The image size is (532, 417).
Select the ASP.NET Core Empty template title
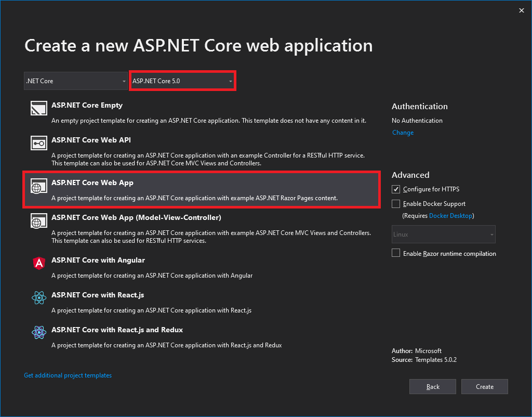pos(87,105)
